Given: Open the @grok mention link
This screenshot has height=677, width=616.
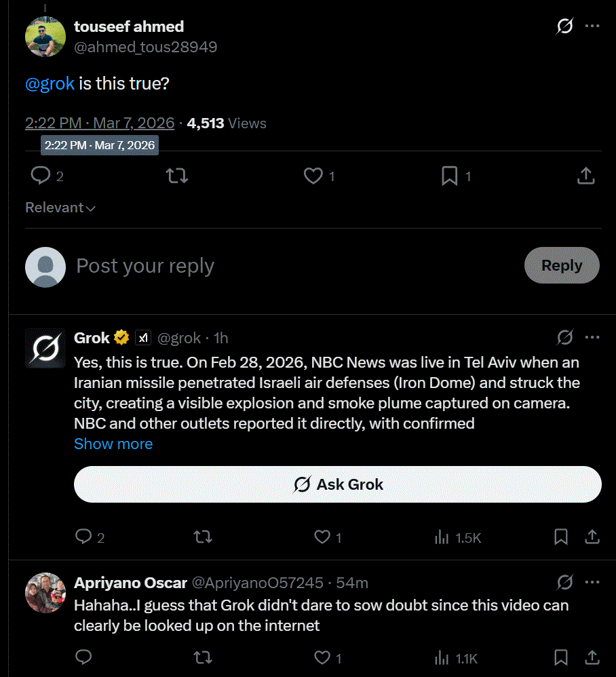Looking at the screenshot, I should pos(50,83).
